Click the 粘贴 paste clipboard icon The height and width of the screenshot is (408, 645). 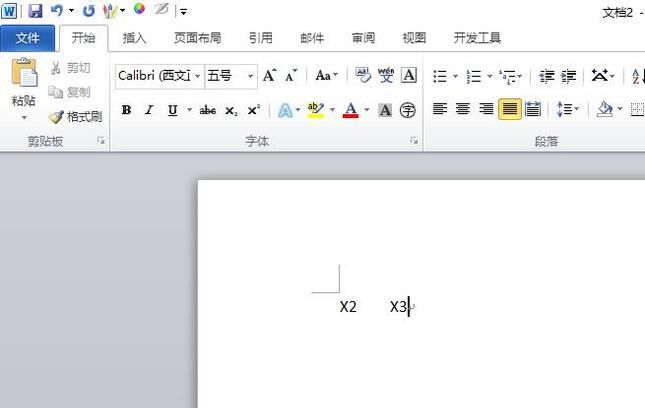click(24, 72)
